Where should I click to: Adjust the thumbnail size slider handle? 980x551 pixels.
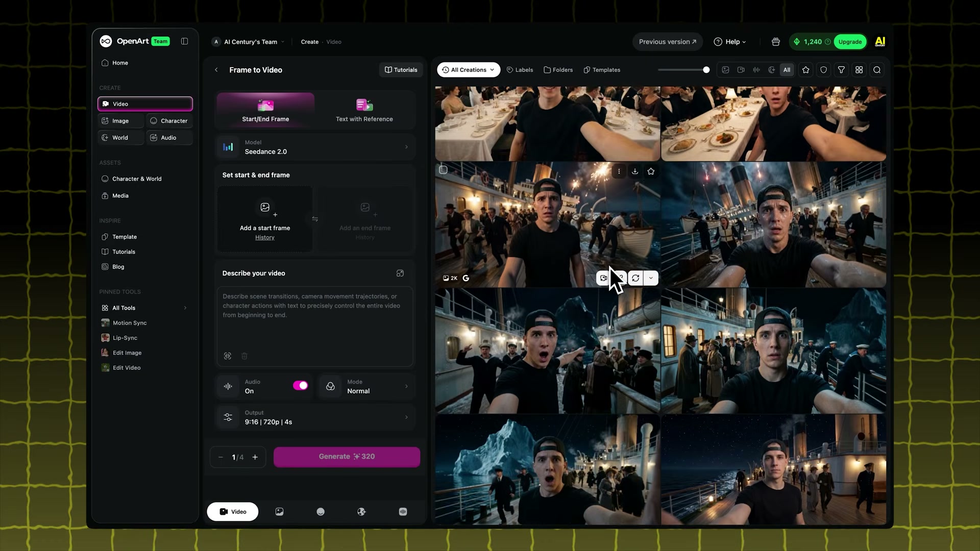[706, 70]
